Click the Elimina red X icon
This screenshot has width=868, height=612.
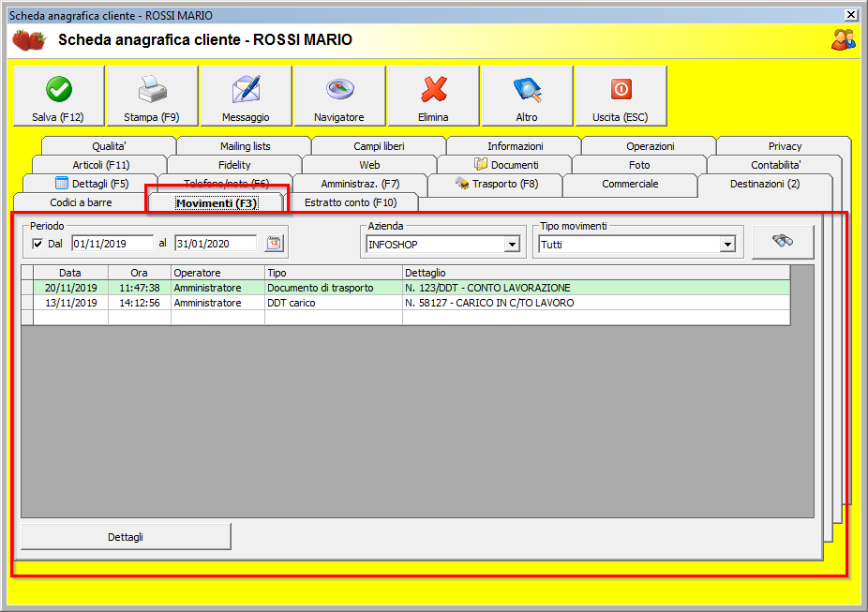click(433, 90)
